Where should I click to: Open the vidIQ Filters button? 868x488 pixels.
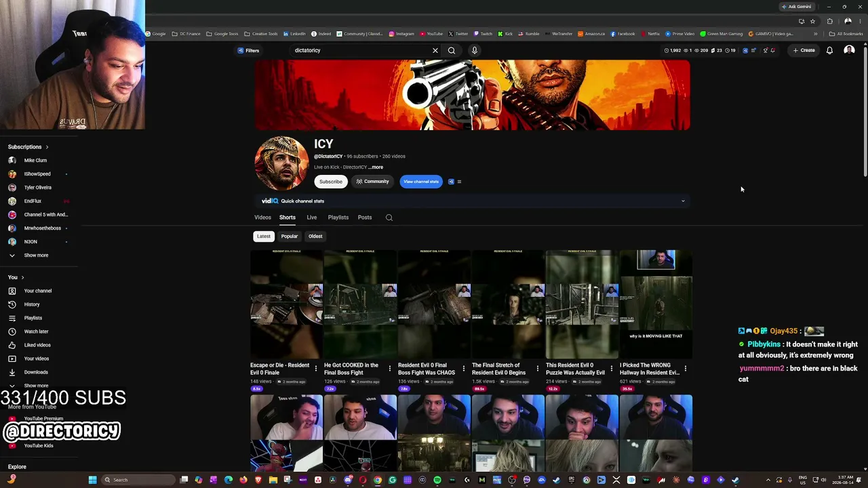click(x=248, y=50)
